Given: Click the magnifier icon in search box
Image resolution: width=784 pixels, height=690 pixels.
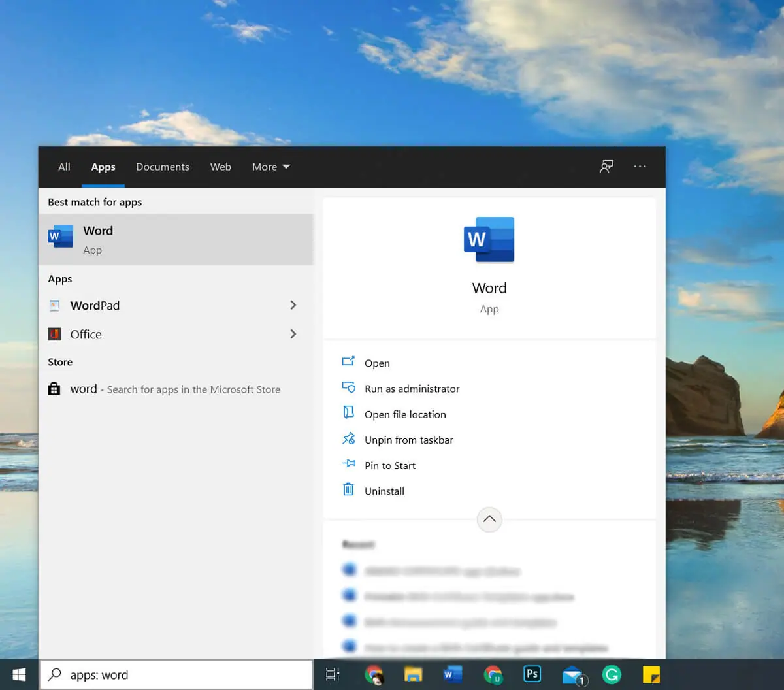Looking at the screenshot, I should [56, 674].
